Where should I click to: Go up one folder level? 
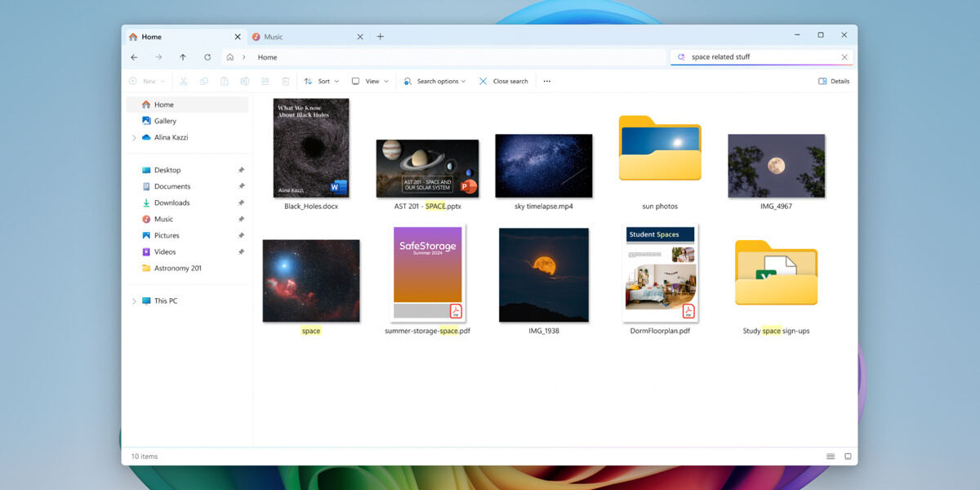[183, 57]
